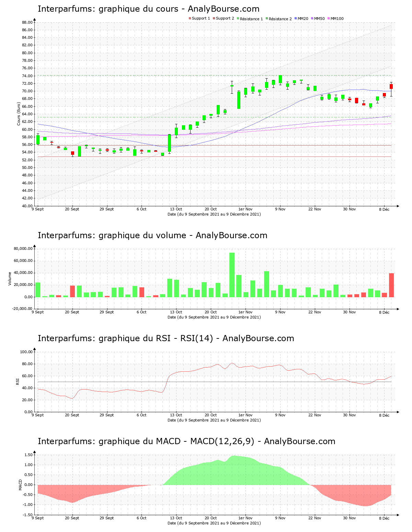
Task: Click '20 Sept' date label on volume chart
Action: coord(72,312)
